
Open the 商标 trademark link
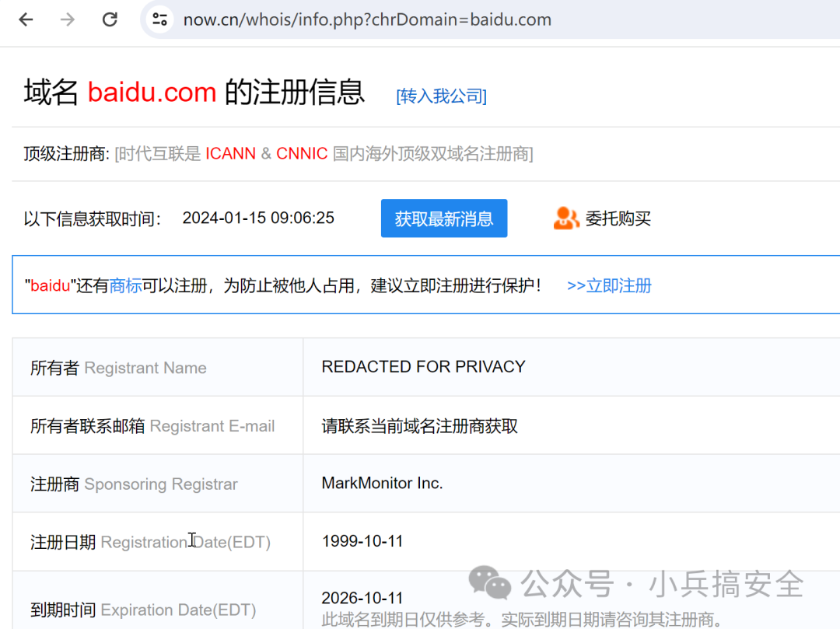click(126, 285)
